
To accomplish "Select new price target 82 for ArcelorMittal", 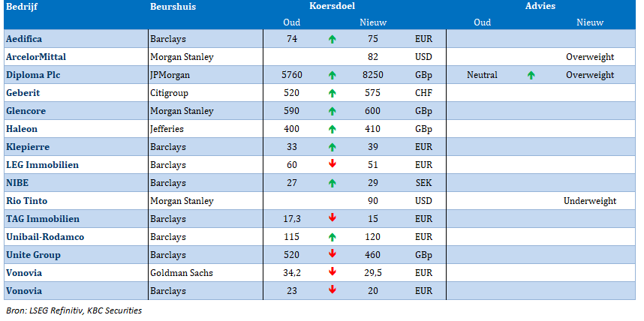I will pos(373,57).
